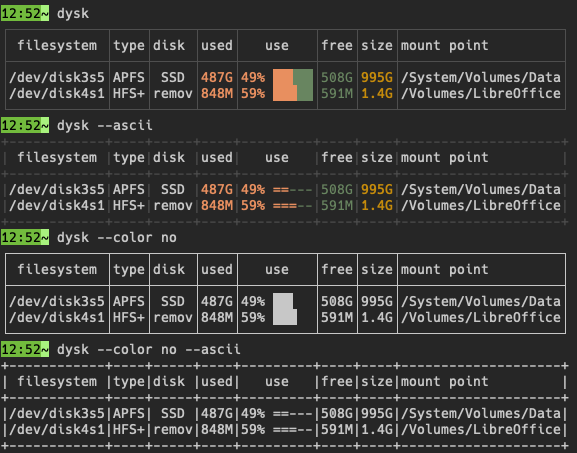The height and width of the screenshot is (453, 577).
Task: Click 'remov' disk cell in the last table
Action: [x=173, y=429]
